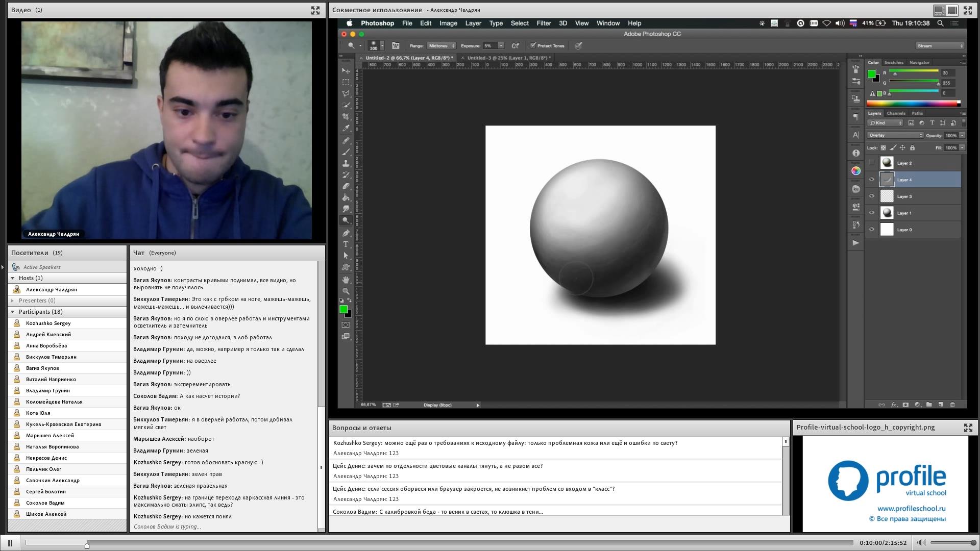Select the Eraser tool

point(346,186)
